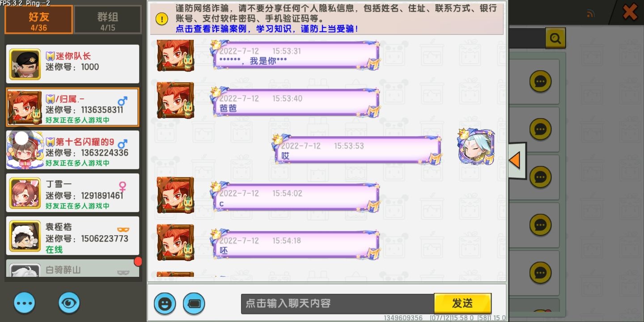Send message with the 发送 button
The height and width of the screenshot is (322, 644).
(x=462, y=303)
